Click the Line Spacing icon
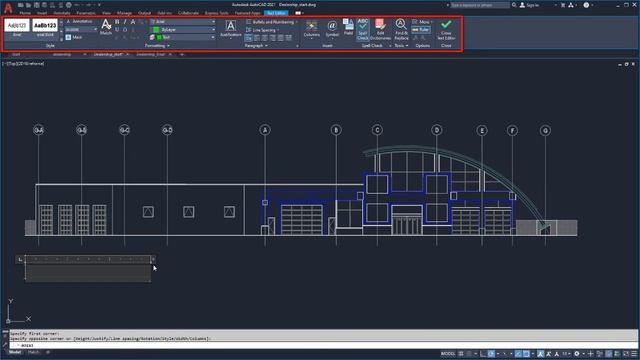Screen dimensions: 640x360 point(249,30)
